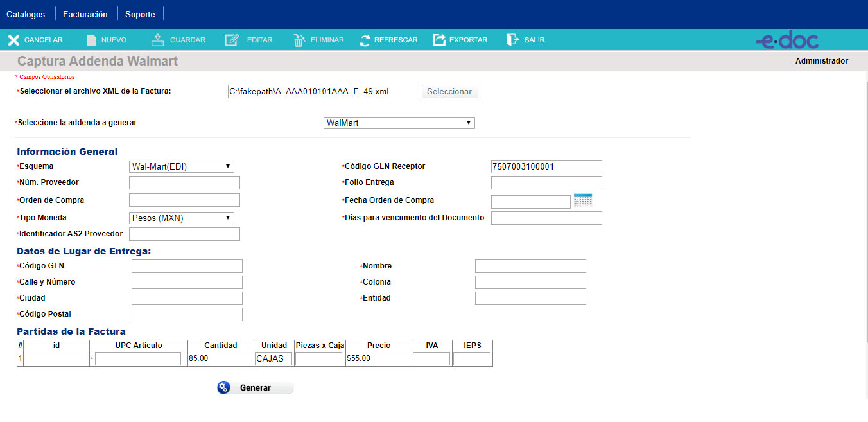Select the CANCELAR toolbar label
The height and width of the screenshot is (422, 868).
44,40
